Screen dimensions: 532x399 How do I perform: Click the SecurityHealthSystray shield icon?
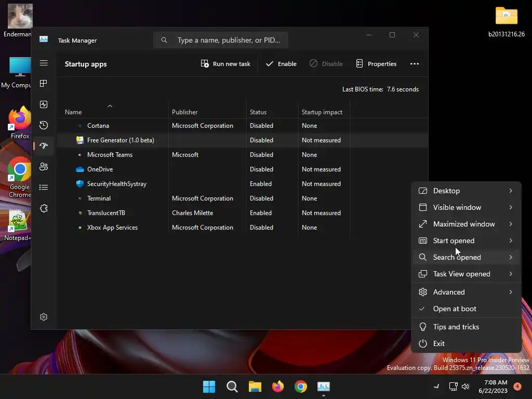[x=79, y=184]
